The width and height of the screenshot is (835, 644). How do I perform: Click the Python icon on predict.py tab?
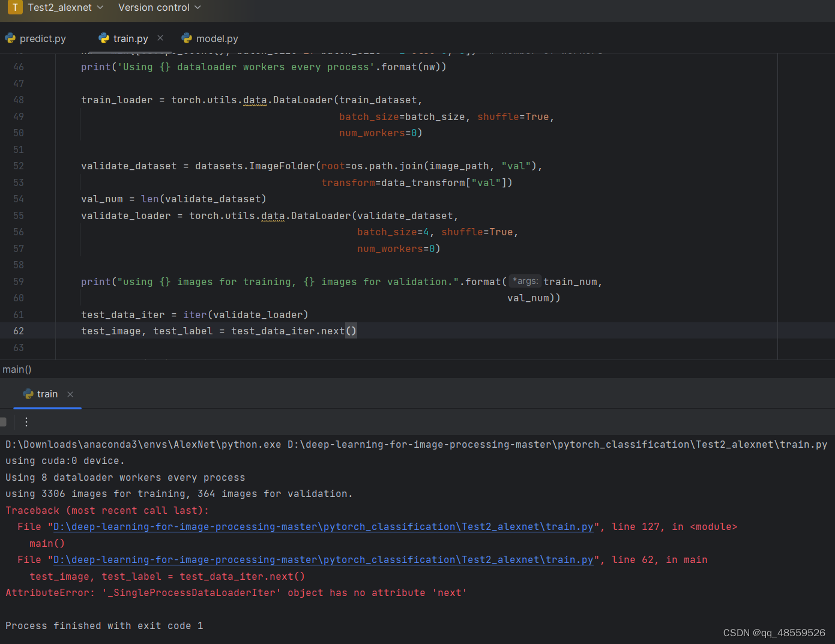point(11,38)
